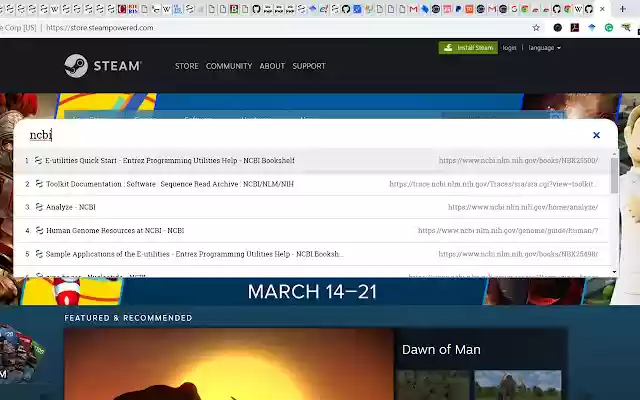Click the blue diamond extension icon
The height and width of the screenshot is (400, 640).
pyautogui.click(x=592, y=28)
